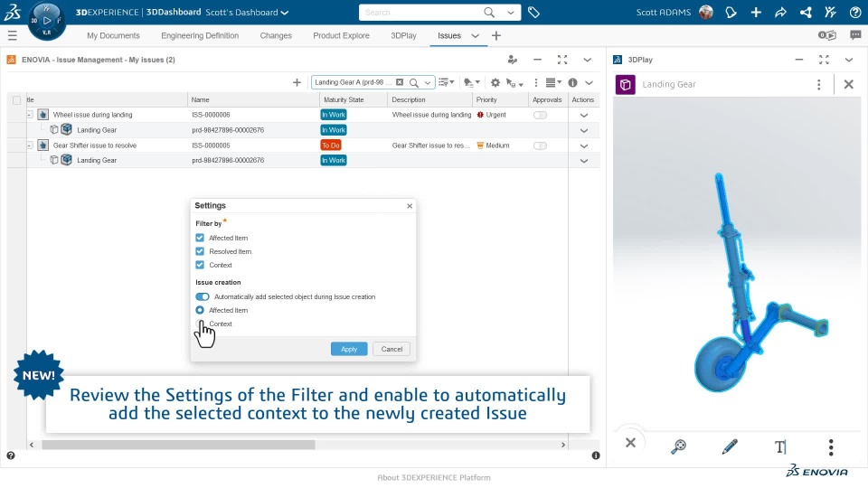This screenshot has width=868, height=488.
Task: Click the Landing Gear purple product icon
Action: [626, 85]
